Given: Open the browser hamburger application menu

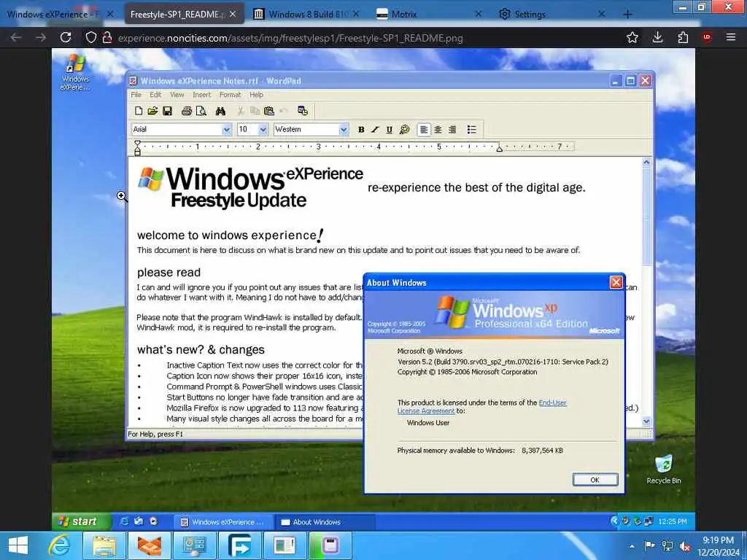Looking at the screenshot, I should pyautogui.click(x=731, y=38).
